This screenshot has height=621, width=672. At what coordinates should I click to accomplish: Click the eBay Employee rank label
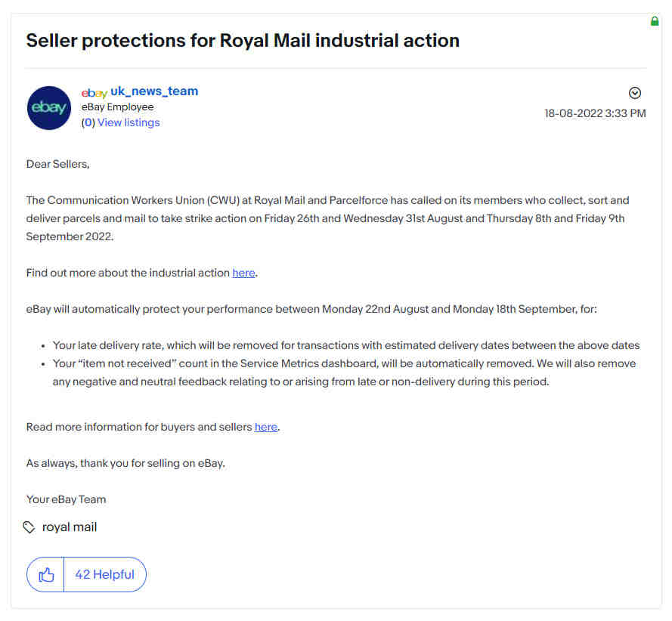pos(117,107)
